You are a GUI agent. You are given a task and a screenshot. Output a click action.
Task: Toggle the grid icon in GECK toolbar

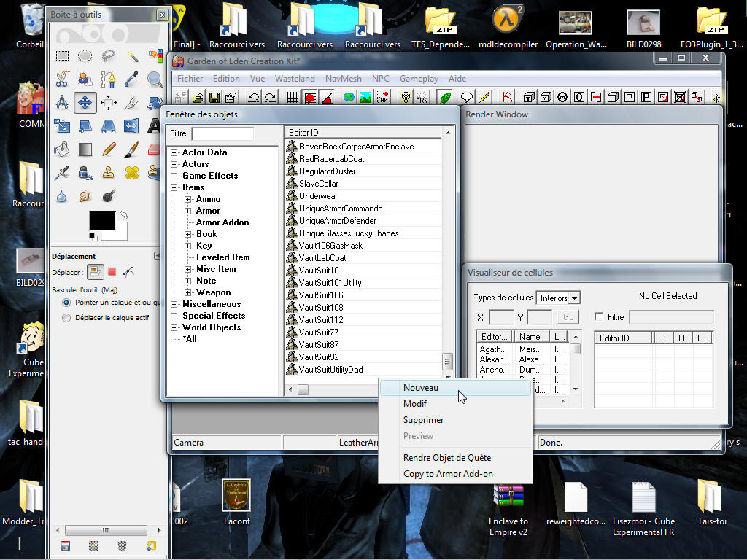[293, 98]
